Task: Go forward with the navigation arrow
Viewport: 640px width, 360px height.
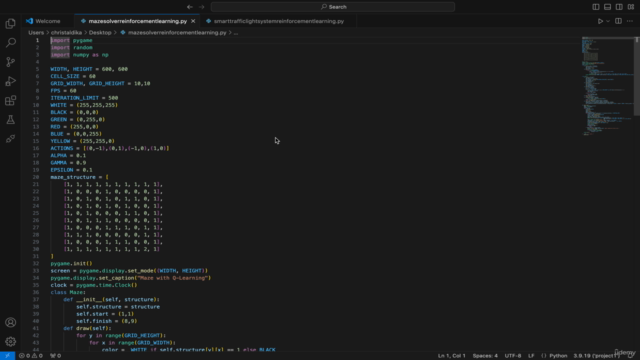Action: coord(201,7)
